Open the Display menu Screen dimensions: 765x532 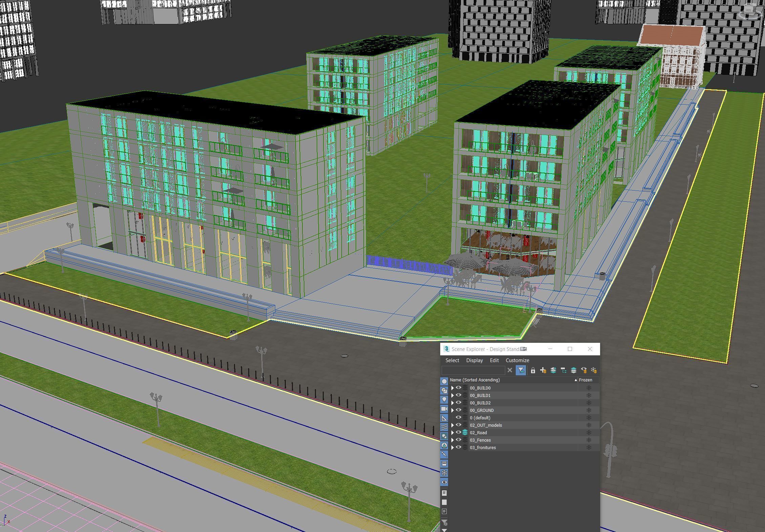pyautogui.click(x=474, y=360)
